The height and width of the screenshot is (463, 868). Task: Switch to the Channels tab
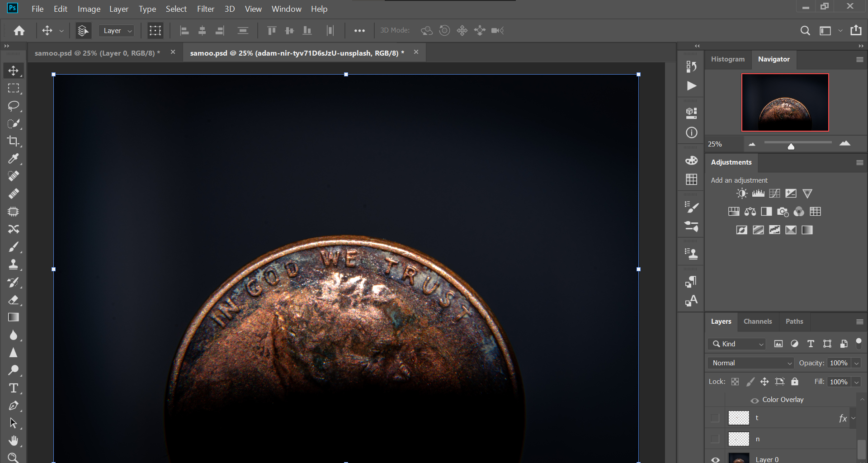tap(758, 321)
